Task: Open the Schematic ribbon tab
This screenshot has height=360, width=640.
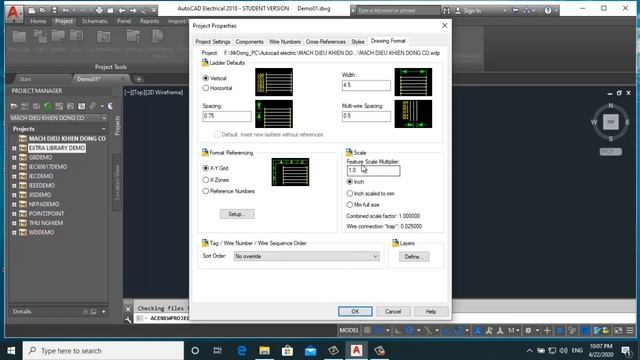Action: point(94,21)
